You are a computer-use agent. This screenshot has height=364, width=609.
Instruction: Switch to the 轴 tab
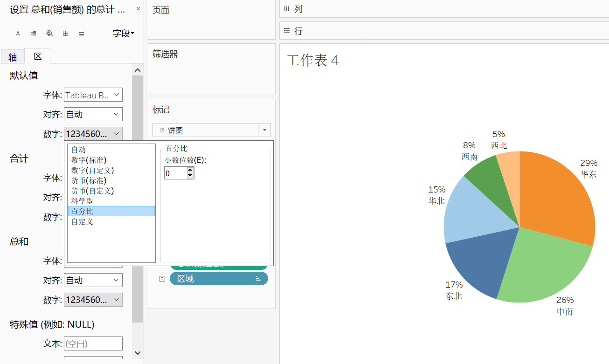[13, 57]
